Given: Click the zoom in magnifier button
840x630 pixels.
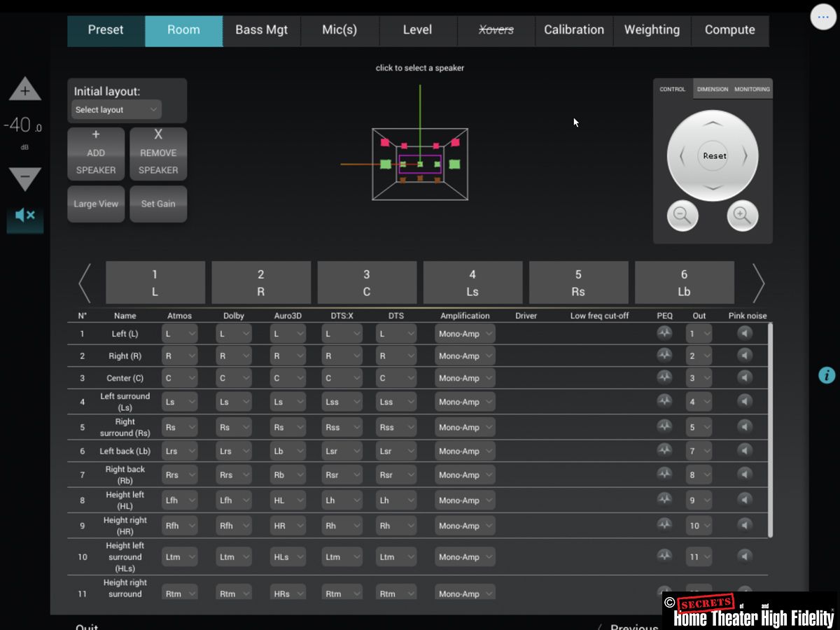Looking at the screenshot, I should (742, 216).
